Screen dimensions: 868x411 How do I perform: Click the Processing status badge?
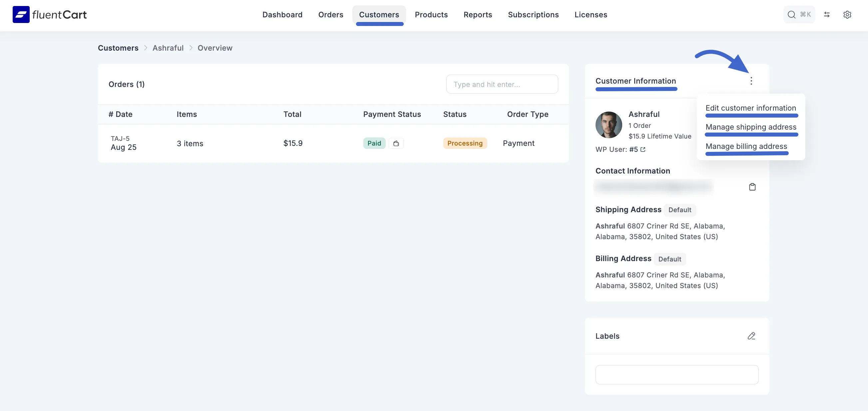pyautogui.click(x=465, y=143)
